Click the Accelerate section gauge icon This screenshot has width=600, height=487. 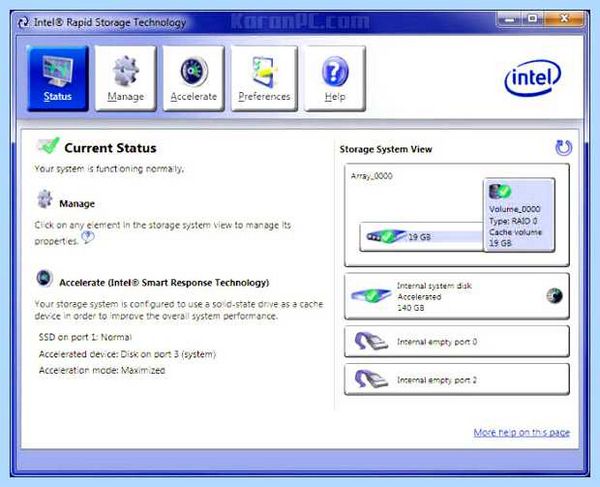click(44, 278)
